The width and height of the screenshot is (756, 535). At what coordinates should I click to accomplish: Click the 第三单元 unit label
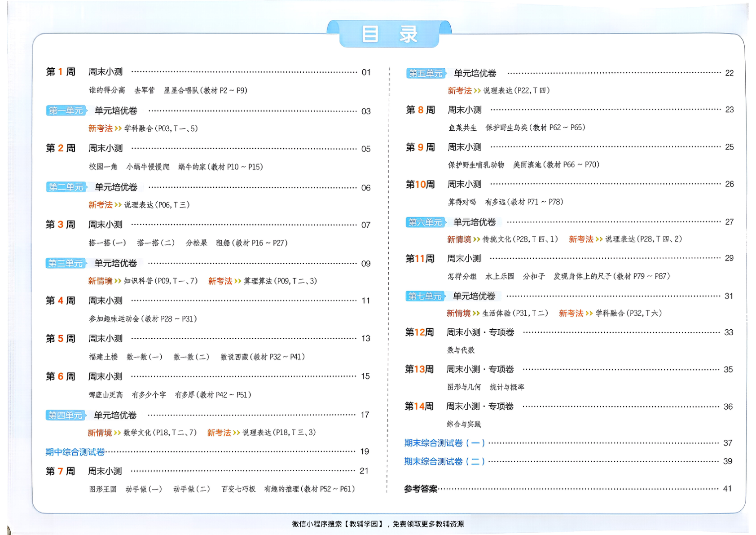(66, 263)
